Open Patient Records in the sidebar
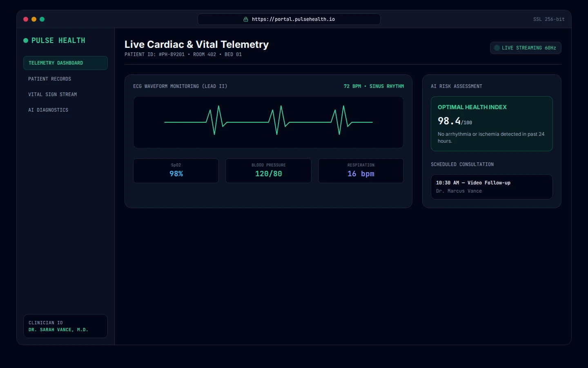The image size is (588, 368). tap(65, 79)
